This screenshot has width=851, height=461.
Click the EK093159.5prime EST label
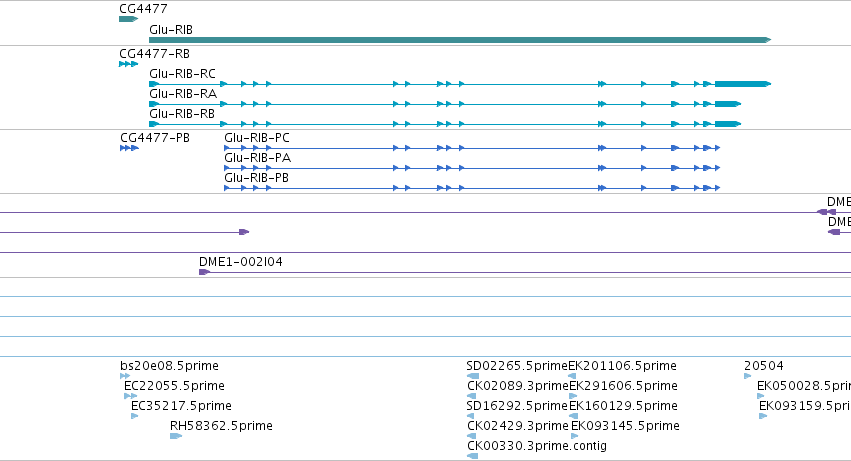pyautogui.click(x=805, y=406)
